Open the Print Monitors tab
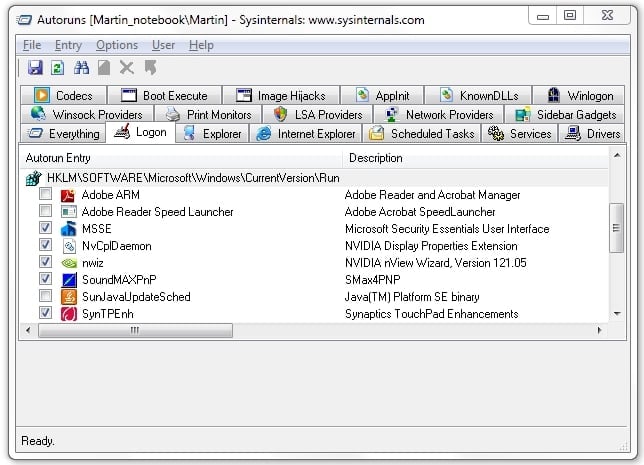 208,114
